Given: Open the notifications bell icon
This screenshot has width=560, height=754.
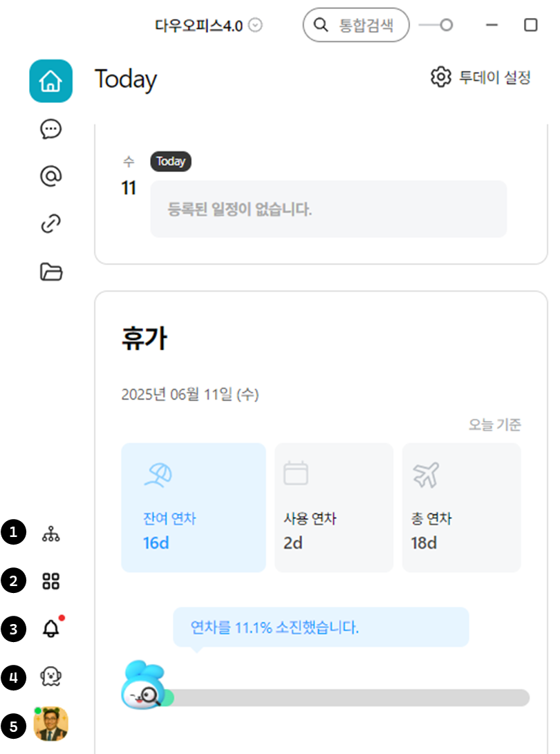Looking at the screenshot, I should pos(51,629).
